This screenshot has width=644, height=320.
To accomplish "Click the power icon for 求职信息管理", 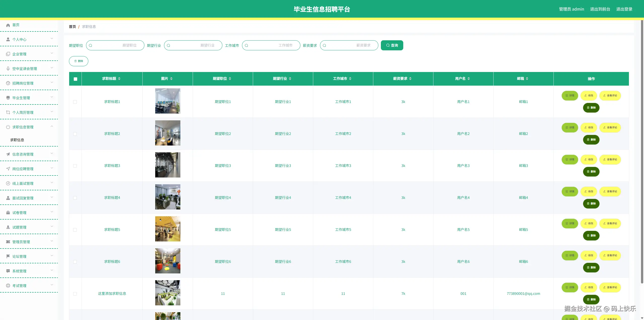I will pyautogui.click(x=8, y=127).
